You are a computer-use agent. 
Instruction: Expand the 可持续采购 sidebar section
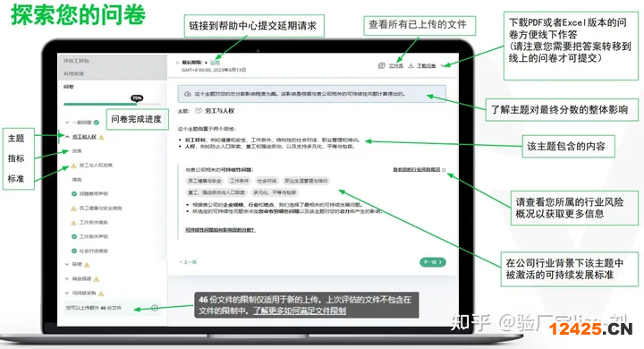(x=67, y=294)
